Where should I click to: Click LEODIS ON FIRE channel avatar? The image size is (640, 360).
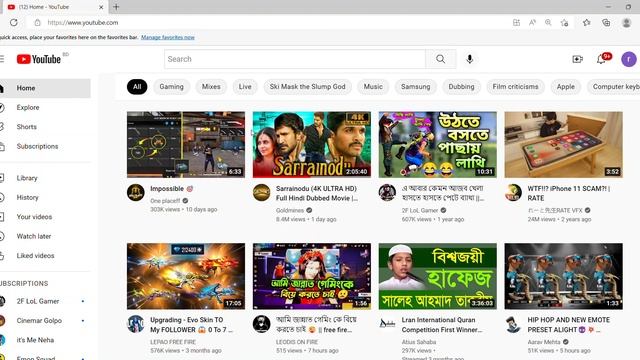point(261,324)
